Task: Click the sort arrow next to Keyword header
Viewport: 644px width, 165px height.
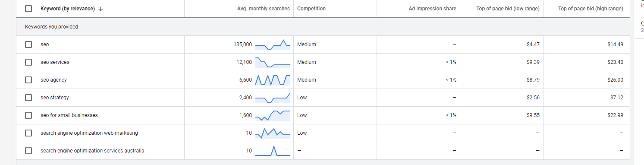Action: (101, 9)
